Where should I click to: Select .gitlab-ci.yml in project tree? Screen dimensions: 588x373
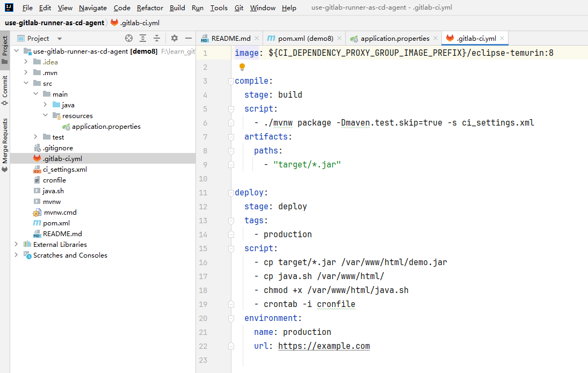[x=62, y=158]
